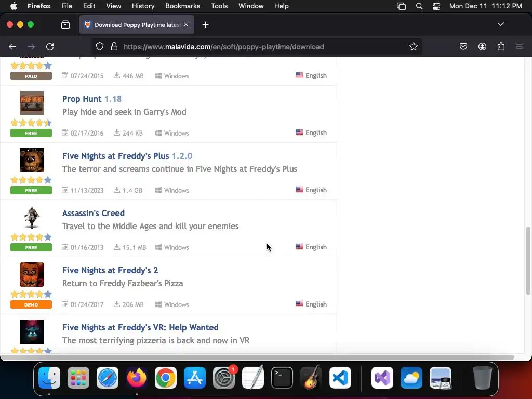List all tabs with the chevron

(500, 24)
